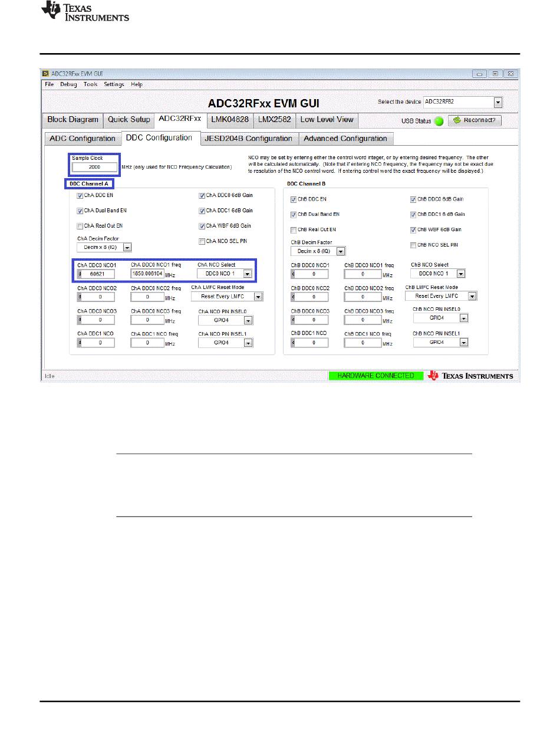The image size is (560, 732).
Task: Click the ChA DDC0 NCO3 freq field
Action: [147, 320]
